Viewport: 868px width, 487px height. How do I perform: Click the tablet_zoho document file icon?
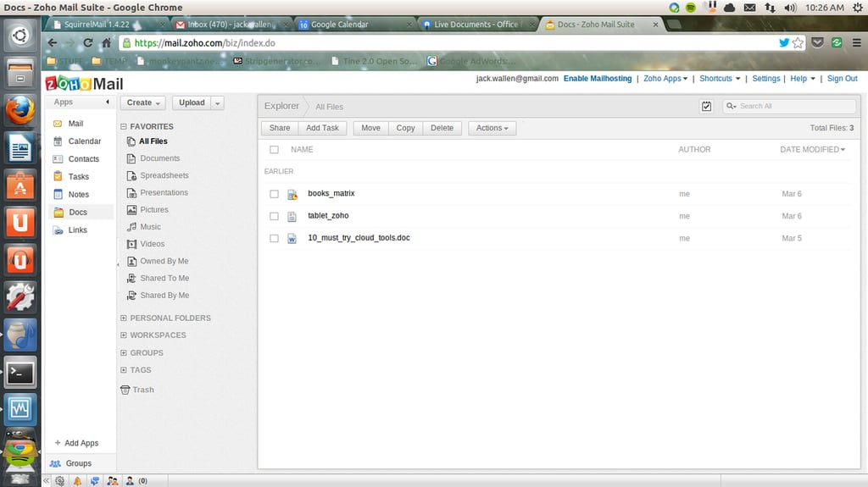pyautogui.click(x=292, y=216)
